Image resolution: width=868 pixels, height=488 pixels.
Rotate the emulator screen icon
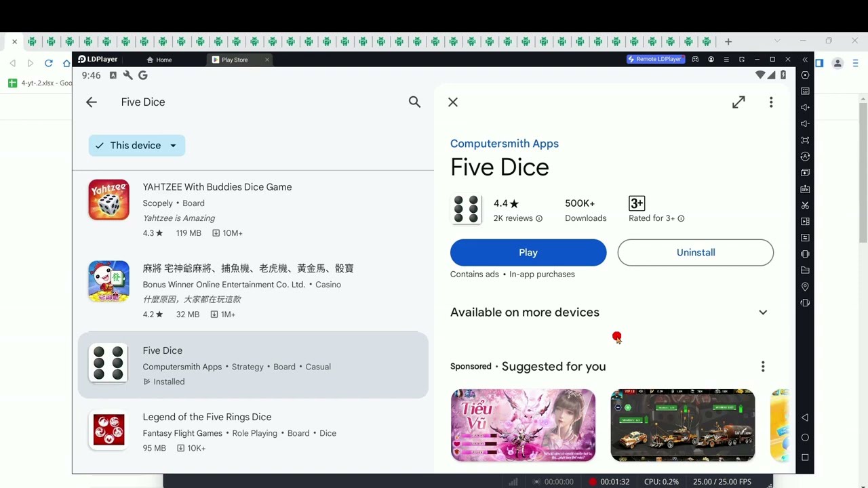[x=805, y=303]
